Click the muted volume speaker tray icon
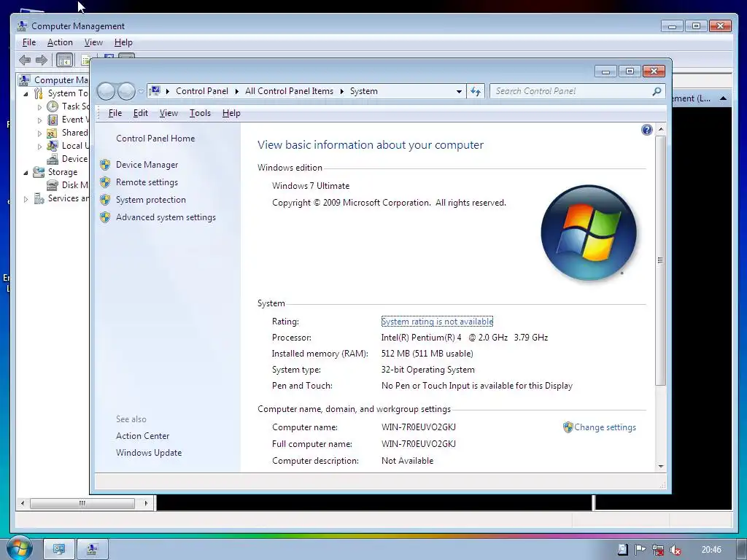747x560 pixels. (x=675, y=550)
